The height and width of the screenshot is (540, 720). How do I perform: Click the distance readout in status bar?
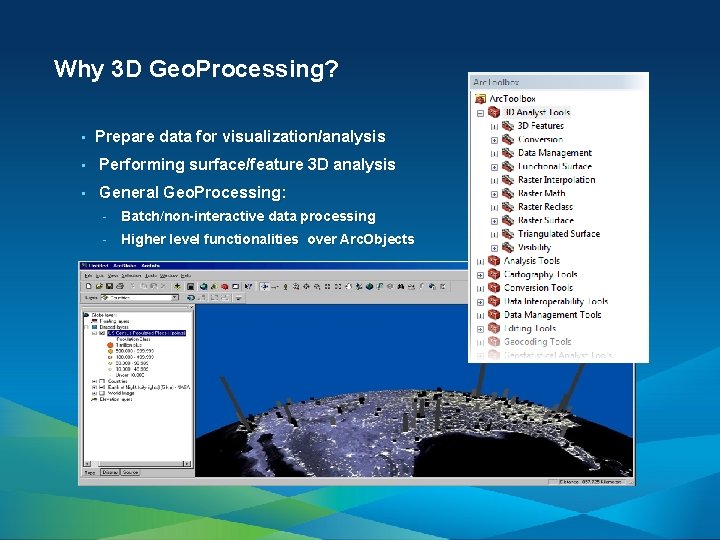tap(590, 482)
